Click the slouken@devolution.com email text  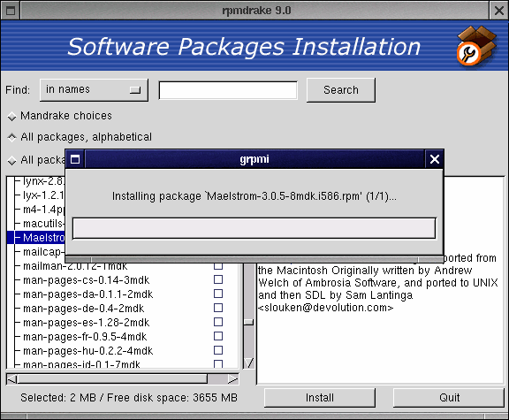[325, 308]
